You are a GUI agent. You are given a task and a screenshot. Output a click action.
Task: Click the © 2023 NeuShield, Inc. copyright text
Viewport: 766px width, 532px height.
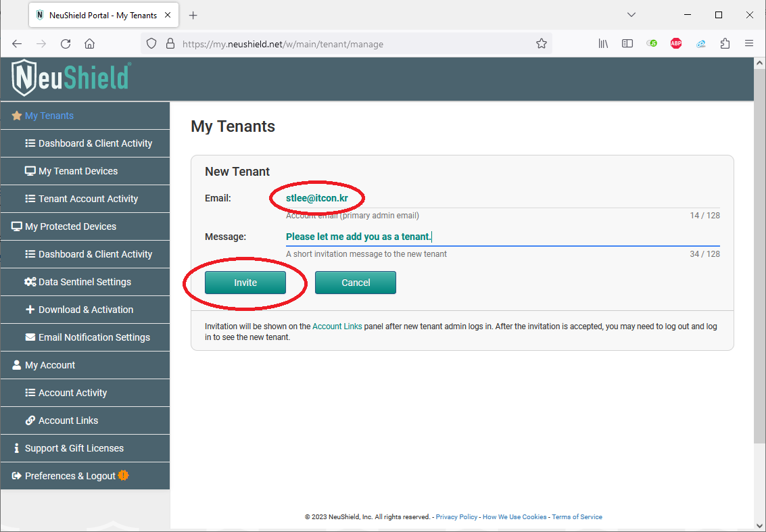click(x=367, y=517)
